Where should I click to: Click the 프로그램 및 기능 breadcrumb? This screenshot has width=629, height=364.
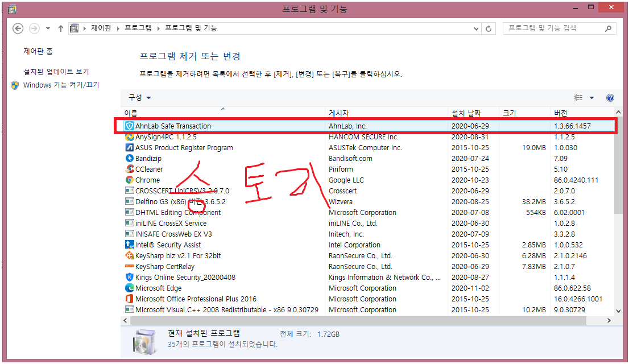pyautogui.click(x=191, y=28)
